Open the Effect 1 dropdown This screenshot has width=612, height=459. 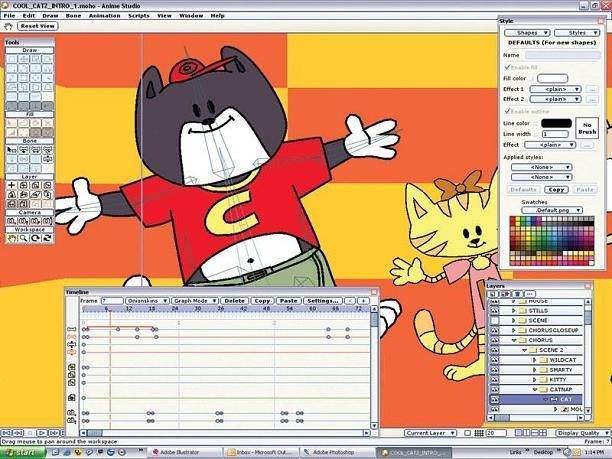(555, 89)
